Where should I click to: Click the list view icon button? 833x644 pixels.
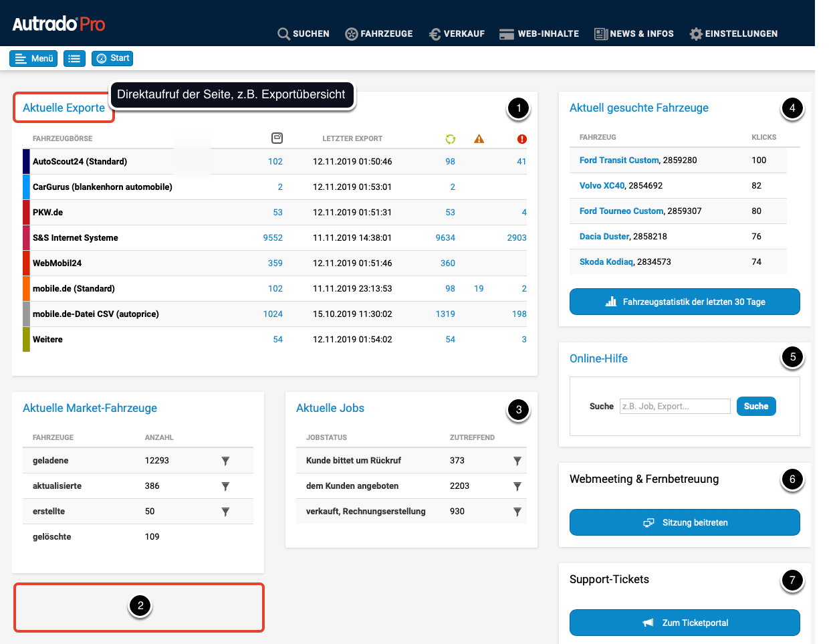(x=74, y=59)
